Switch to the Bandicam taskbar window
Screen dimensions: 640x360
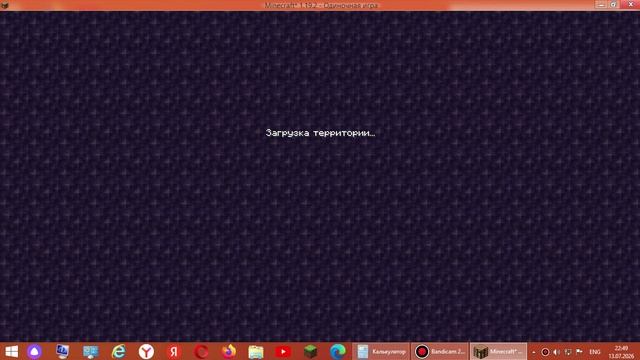click(440, 351)
